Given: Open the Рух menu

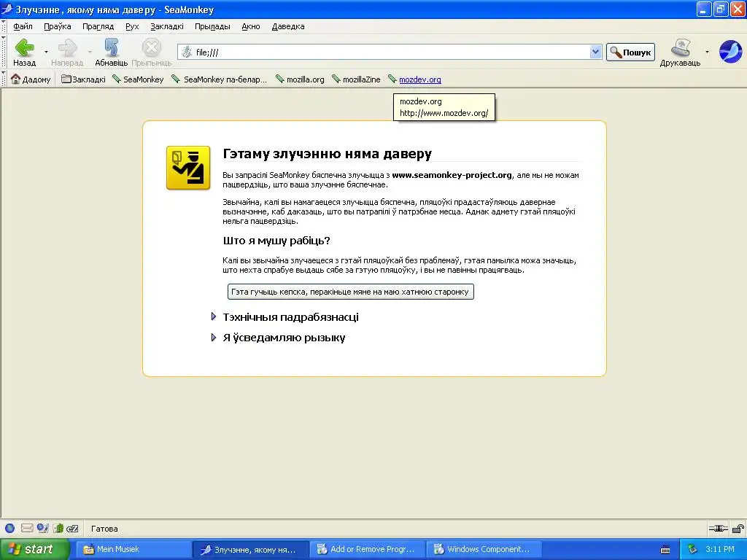Looking at the screenshot, I should click(x=132, y=26).
